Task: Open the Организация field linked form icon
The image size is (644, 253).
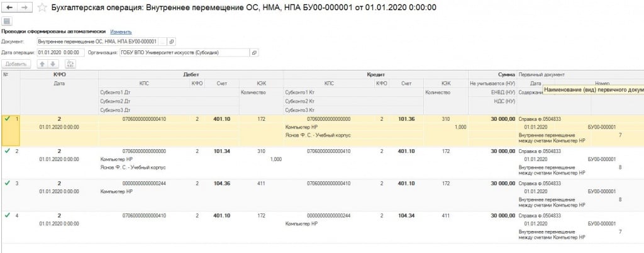Action: 255,53
